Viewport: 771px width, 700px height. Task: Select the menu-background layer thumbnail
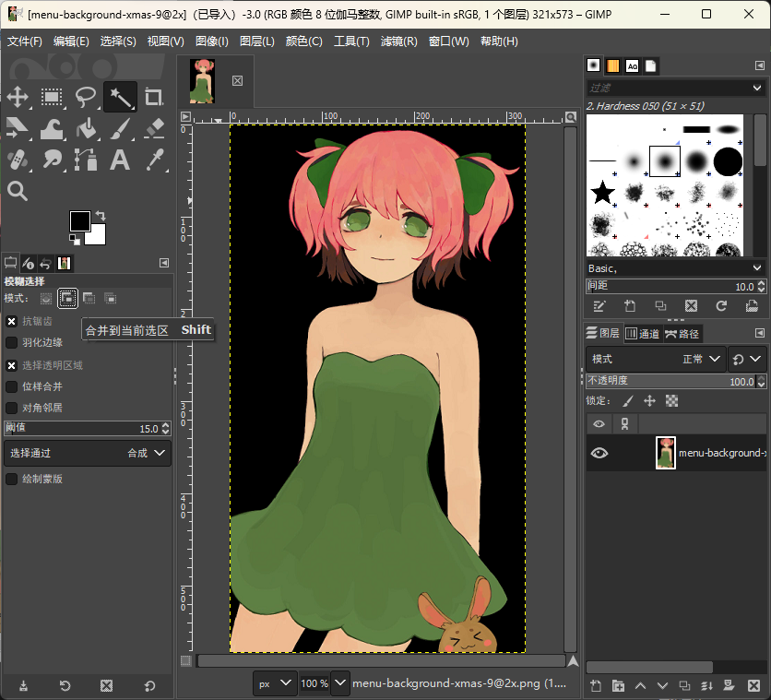click(666, 453)
